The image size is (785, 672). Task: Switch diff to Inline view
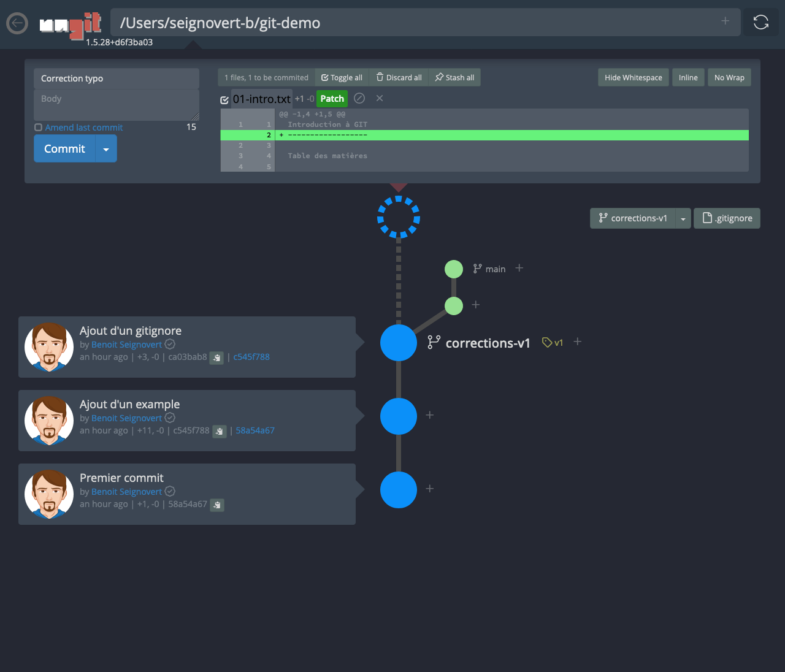[688, 77]
